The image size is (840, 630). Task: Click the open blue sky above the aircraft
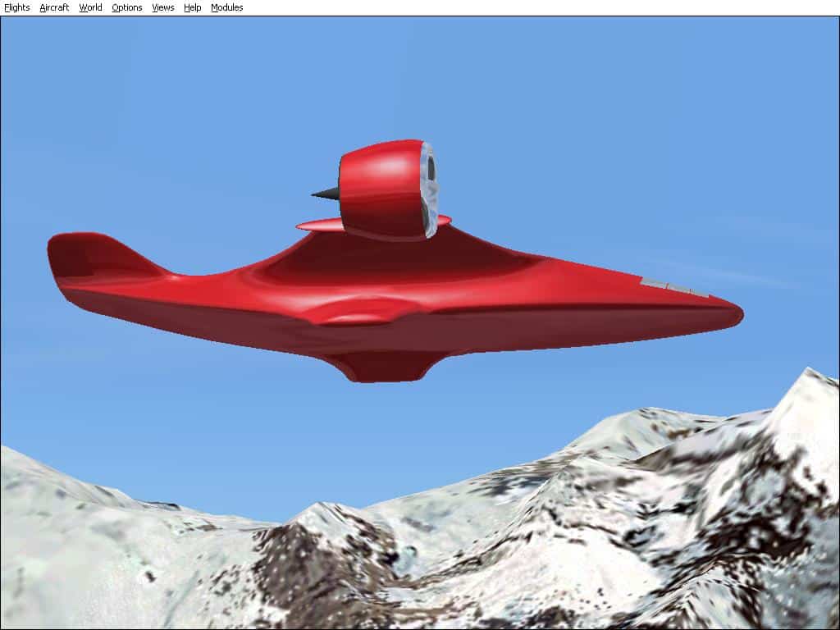[x=410, y=74]
